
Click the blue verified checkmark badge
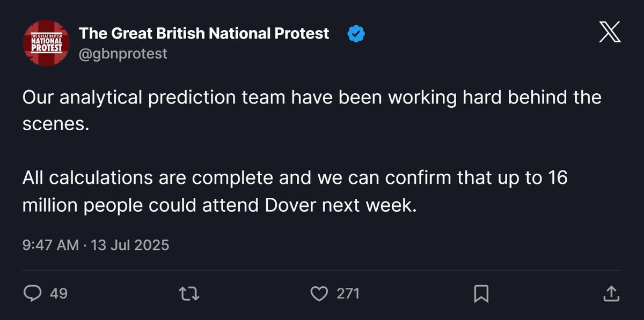coord(356,34)
